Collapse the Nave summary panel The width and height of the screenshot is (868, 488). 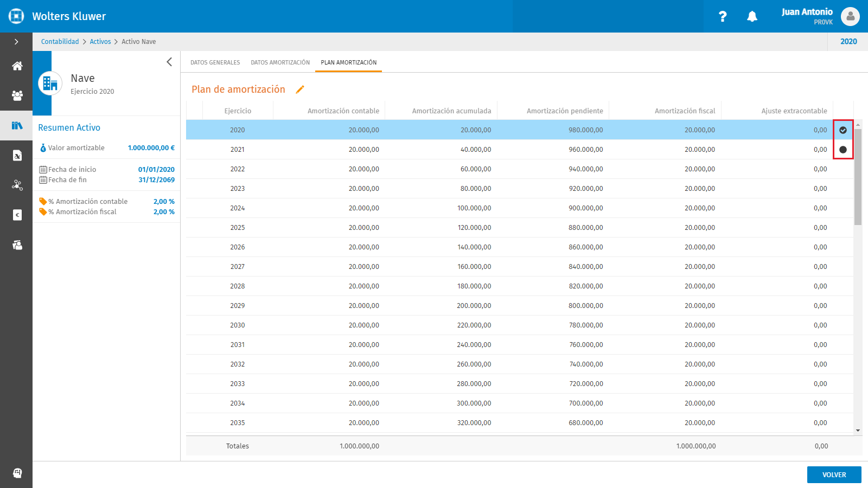click(x=169, y=62)
